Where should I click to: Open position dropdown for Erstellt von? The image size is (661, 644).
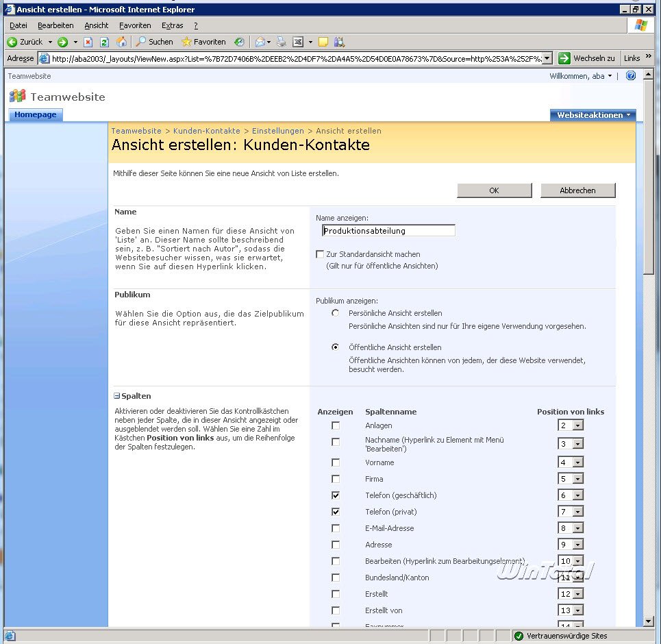[578, 610]
